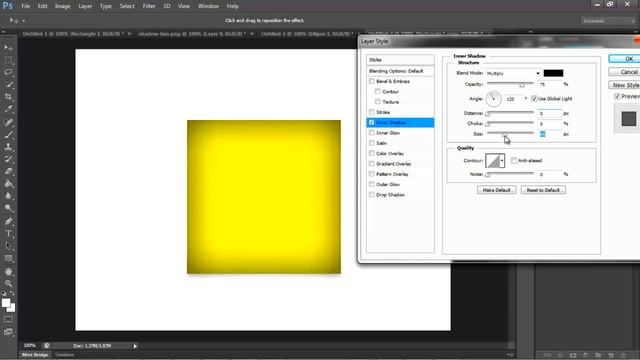Screen dimensions: 640x360
Task: Enable the Stroke effect checkbox
Action: click(x=371, y=112)
